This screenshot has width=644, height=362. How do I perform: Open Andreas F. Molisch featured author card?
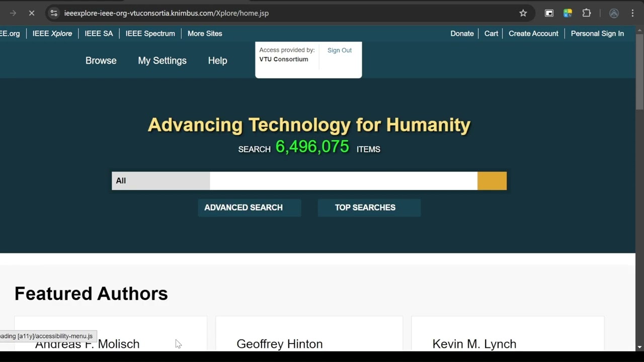point(111,334)
